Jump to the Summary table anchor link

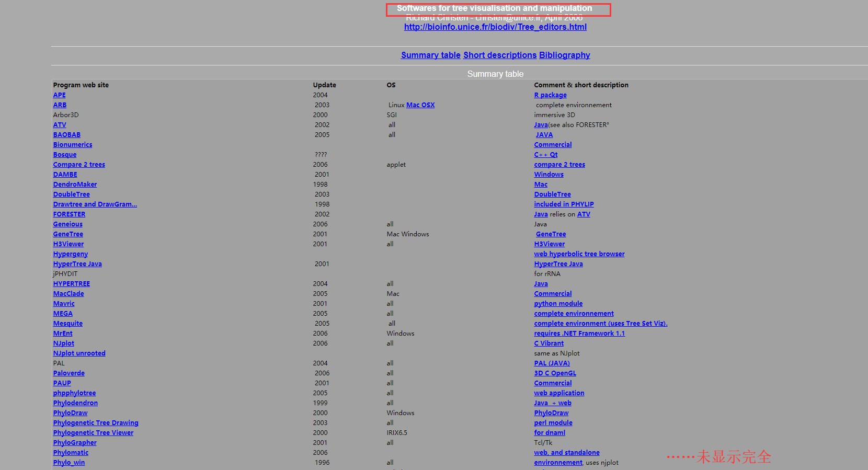tap(431, 55)
